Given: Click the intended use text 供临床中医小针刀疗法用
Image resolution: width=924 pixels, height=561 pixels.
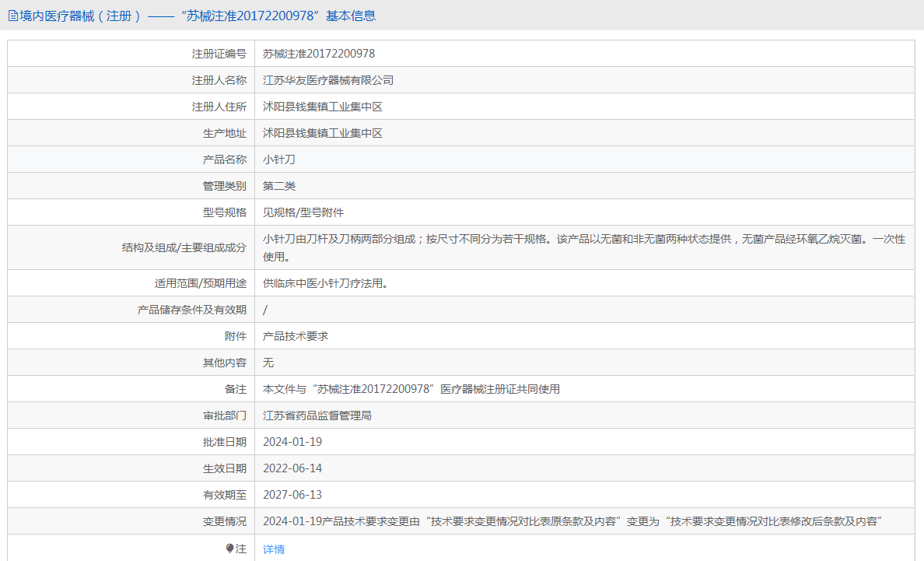Looking at the screenshot, I should 325,283.
